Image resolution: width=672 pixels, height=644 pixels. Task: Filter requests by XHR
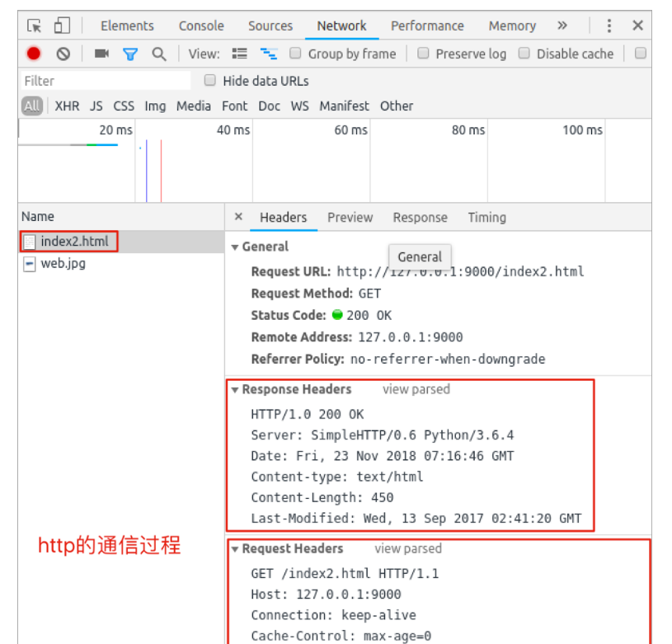pos(67,106)
